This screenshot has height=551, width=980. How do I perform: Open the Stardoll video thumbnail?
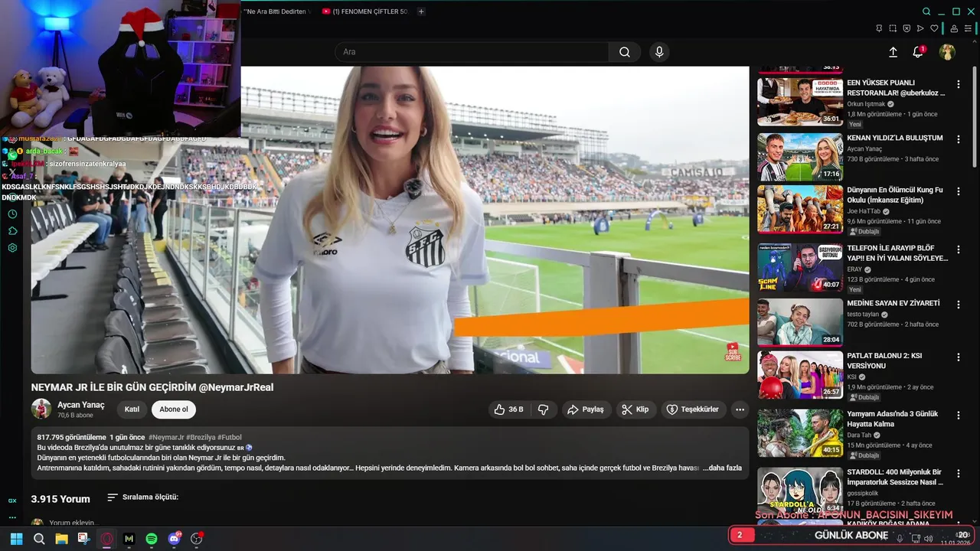click(800, 491)
